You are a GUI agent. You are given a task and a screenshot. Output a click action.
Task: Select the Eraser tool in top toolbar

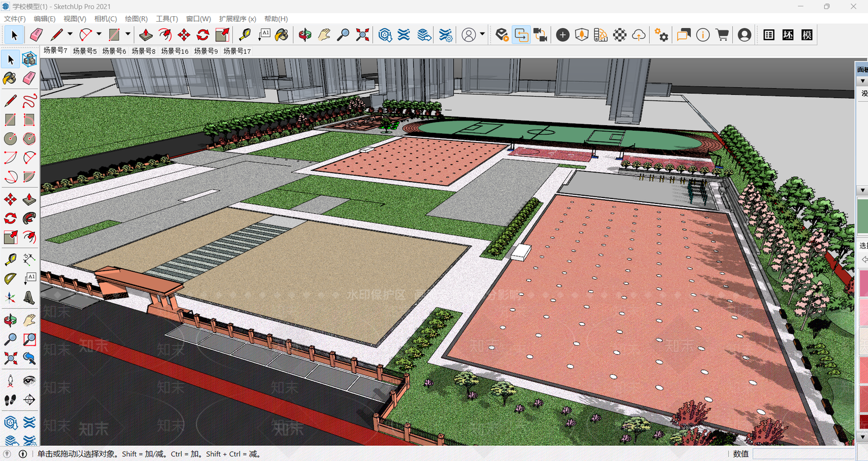[x=36, y=35]
